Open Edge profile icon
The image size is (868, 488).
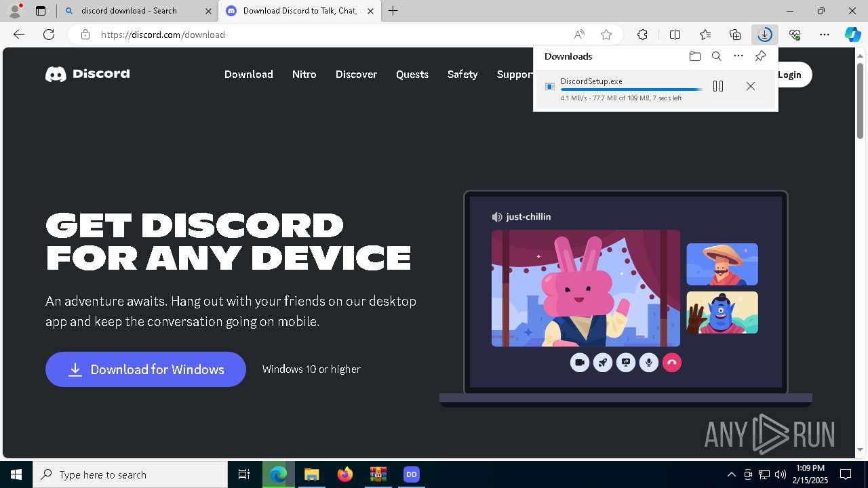click(x=15, y=10)
